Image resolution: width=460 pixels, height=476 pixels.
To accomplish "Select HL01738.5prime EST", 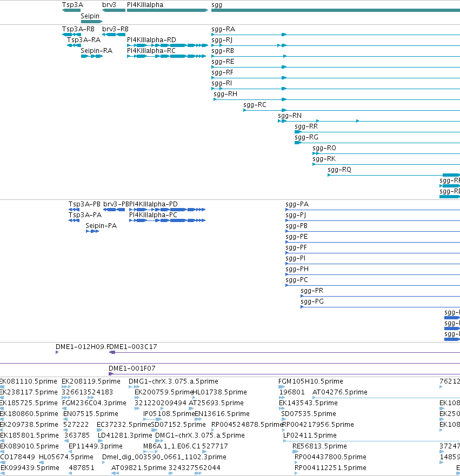I will 194,398.
